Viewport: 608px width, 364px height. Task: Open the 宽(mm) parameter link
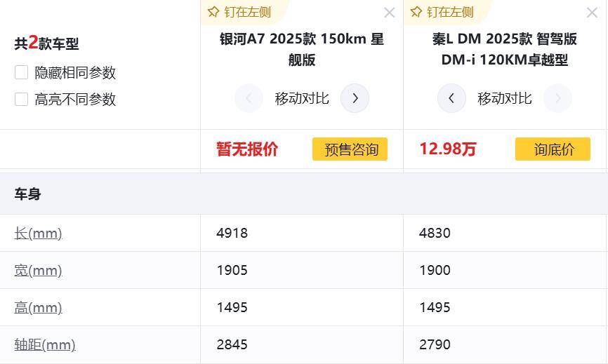point(38,270)
